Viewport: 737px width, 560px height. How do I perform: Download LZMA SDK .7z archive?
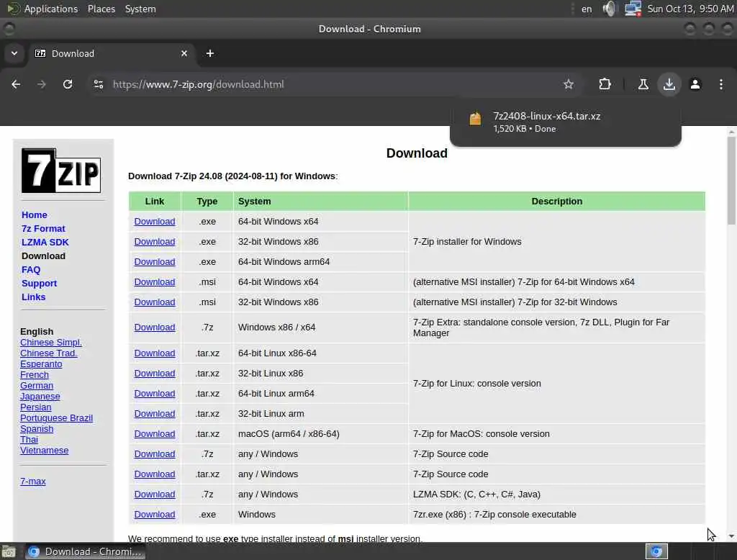coord(155,494)
